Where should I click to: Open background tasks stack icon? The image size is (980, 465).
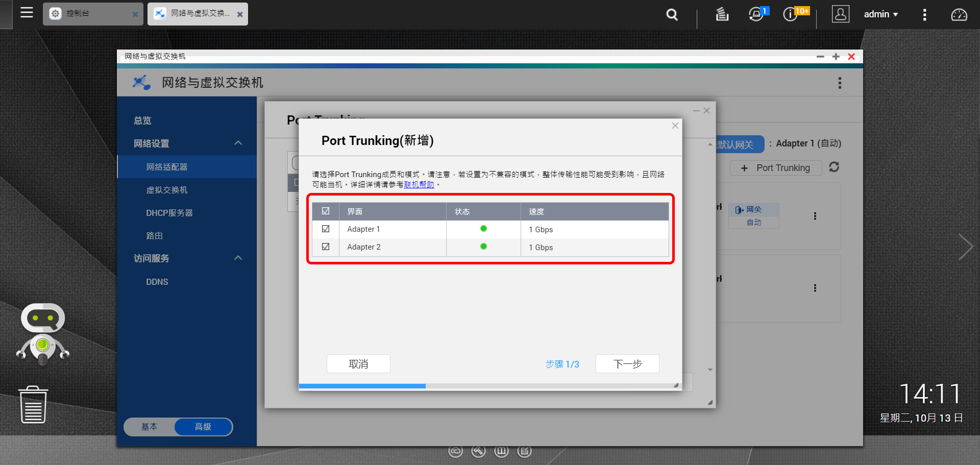[722, 14]
